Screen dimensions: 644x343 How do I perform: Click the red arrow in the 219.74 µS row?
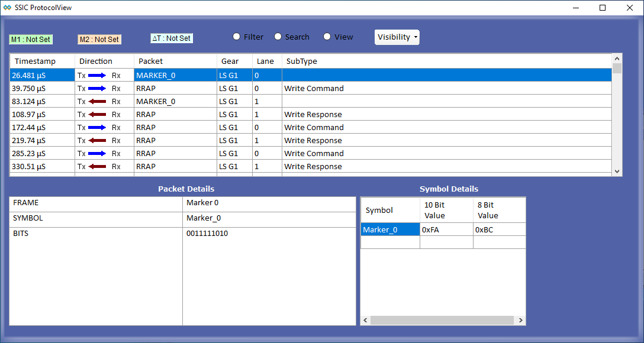click(x=97, y=141)
